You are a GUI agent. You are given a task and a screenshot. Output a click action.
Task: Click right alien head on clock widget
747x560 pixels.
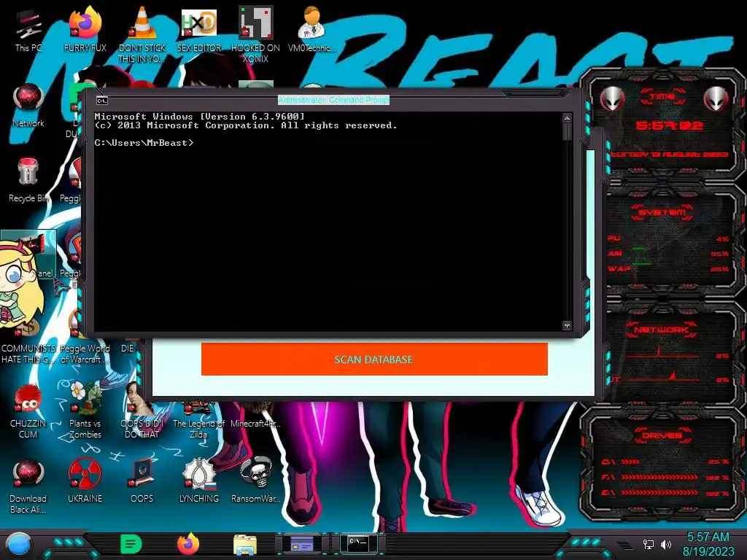[716, 99]
